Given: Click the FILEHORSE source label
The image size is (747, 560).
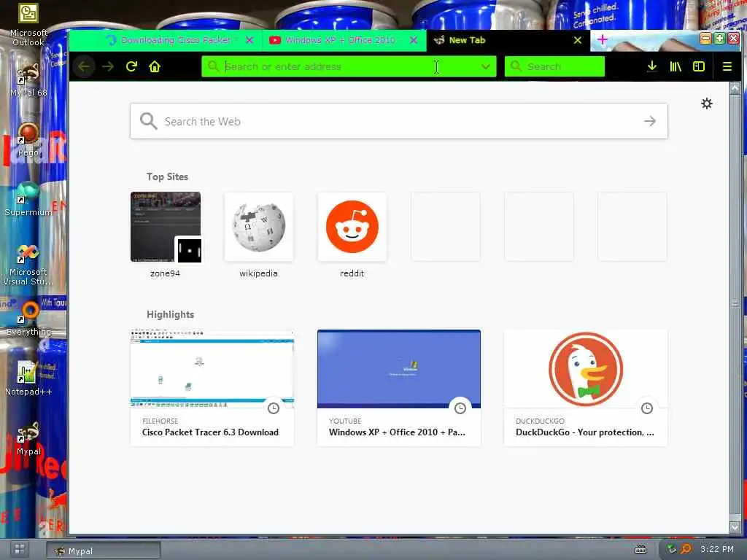Looking at the screenshot, I should [x=160, y=421].
